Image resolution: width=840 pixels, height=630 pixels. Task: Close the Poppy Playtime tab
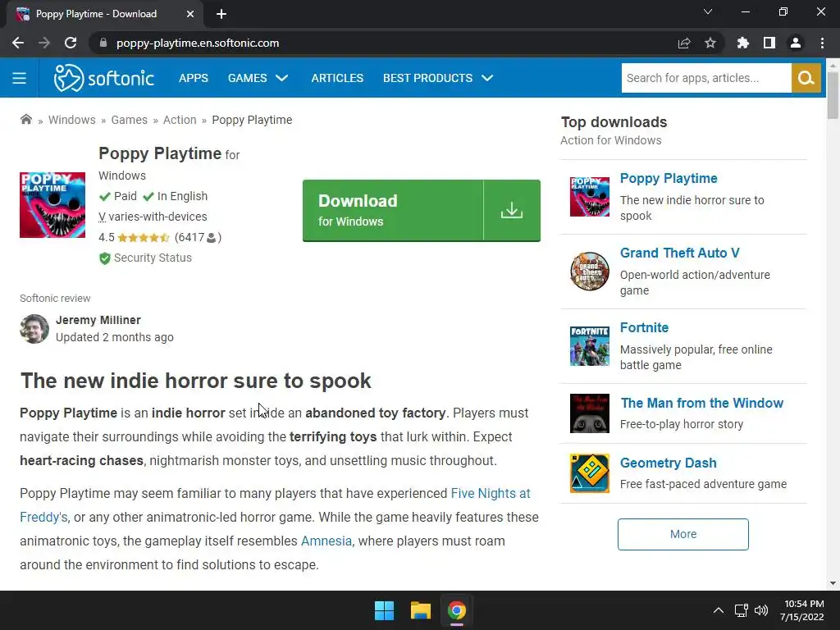(190, 14)
